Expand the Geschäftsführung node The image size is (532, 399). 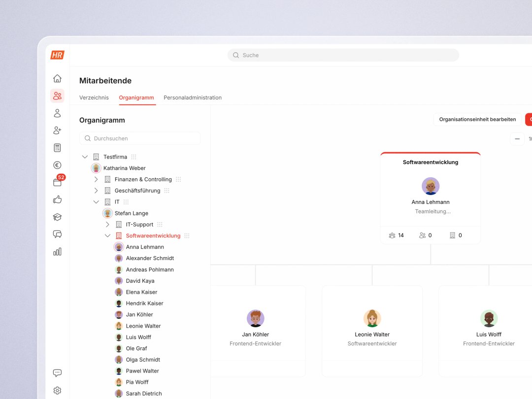tap(96, 191)
